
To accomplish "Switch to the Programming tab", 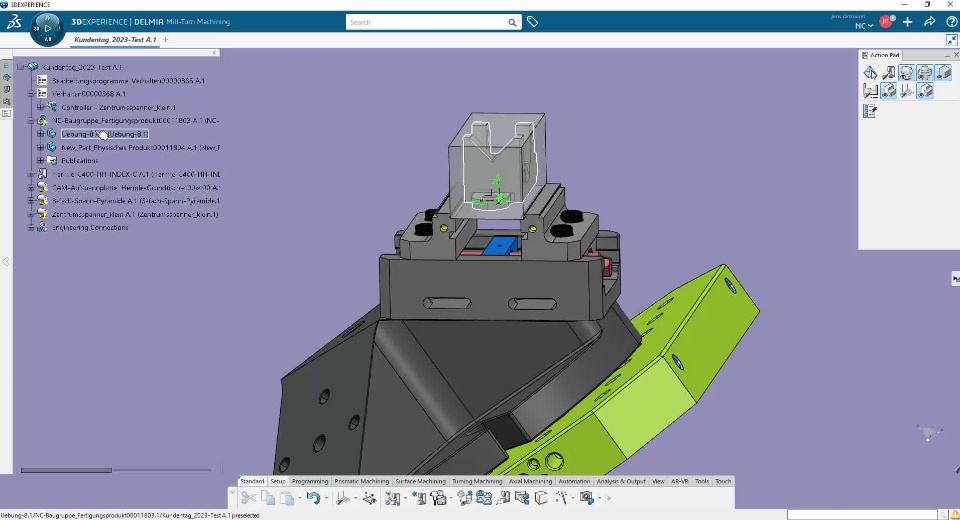I will click(310, 481).
